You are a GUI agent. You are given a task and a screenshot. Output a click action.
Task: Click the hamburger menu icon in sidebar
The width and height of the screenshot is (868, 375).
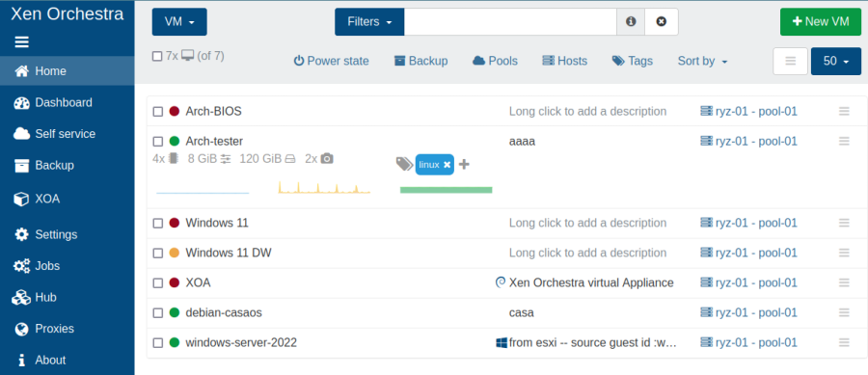(21, 42)
